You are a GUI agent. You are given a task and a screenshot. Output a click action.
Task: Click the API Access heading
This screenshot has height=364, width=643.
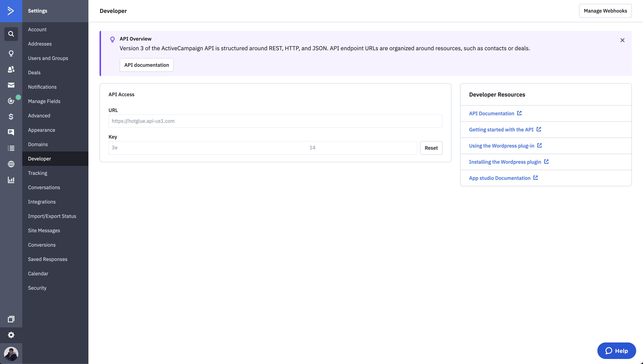[x=121, y=94]
